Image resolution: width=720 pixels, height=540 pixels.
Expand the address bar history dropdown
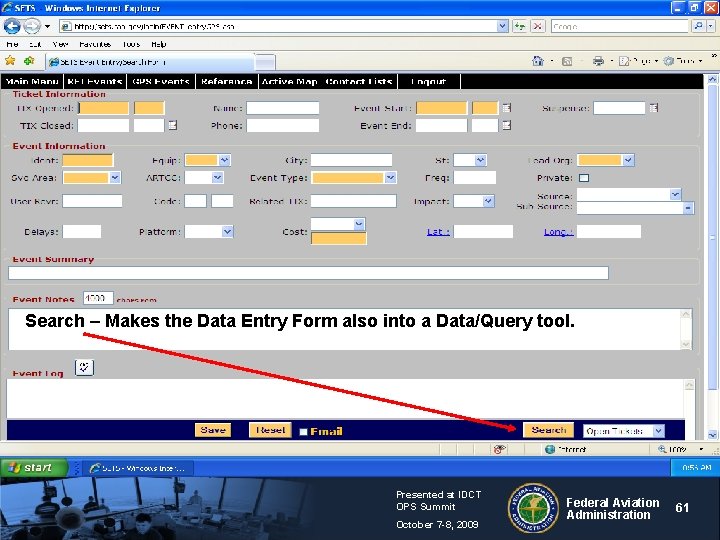click(x=503, y=26)
